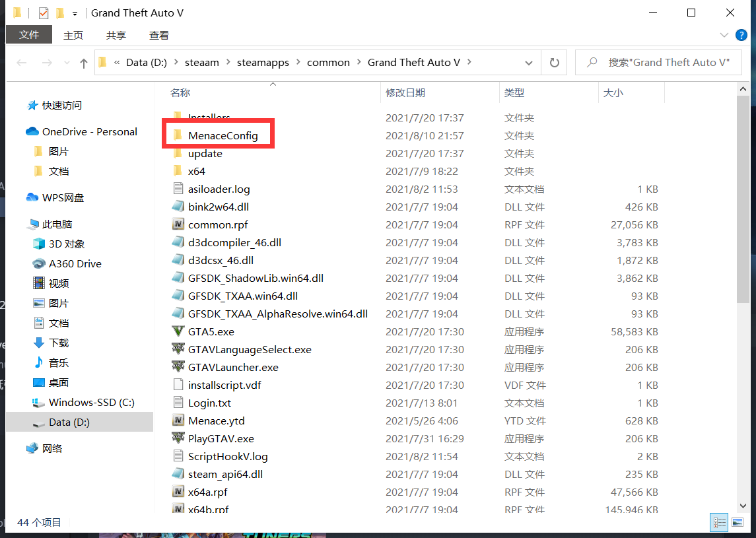Select d3dcsx_46.dll file icon
This screenshot has height=538, width=756.
[178, 260]
